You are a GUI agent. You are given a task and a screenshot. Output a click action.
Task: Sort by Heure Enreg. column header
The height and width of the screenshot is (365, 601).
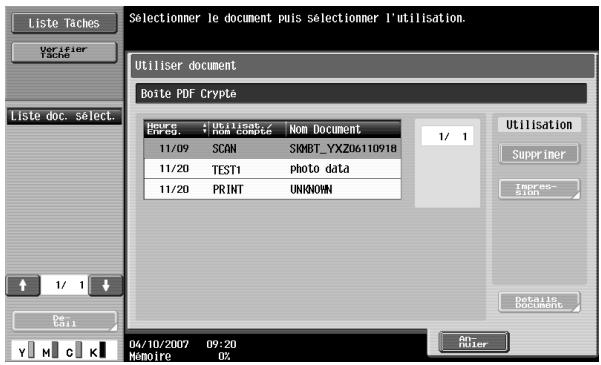tap(177, 129)
